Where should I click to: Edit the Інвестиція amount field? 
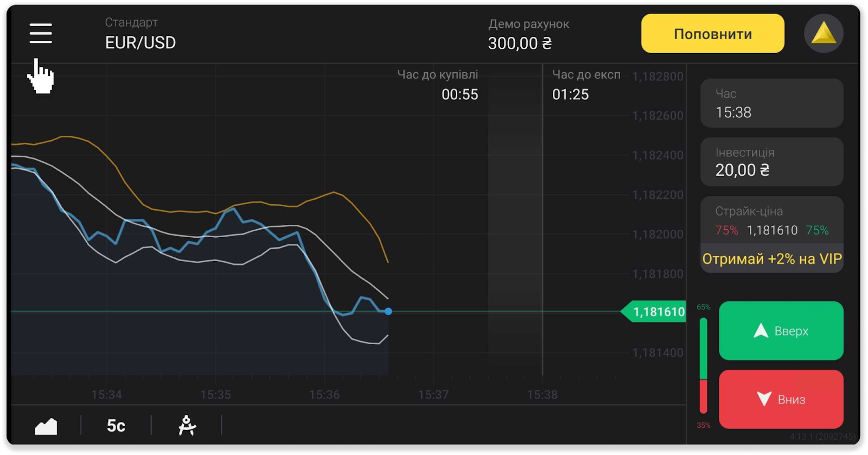pos(771,162)
